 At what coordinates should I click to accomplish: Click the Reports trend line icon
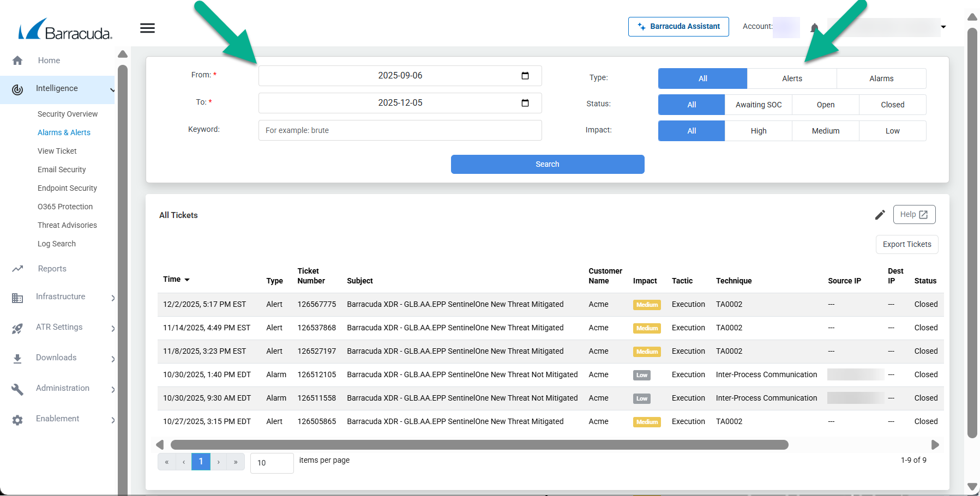pos(17,269)
